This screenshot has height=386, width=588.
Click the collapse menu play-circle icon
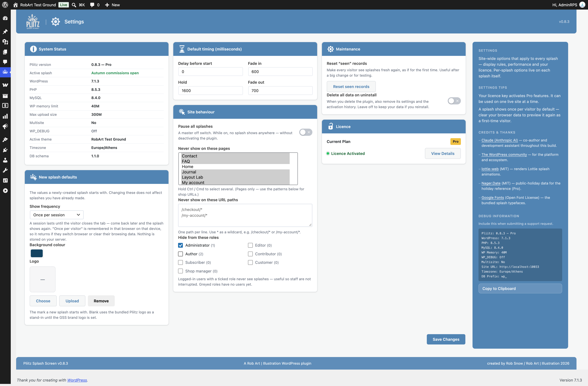pyautogui.click(x=5, y=190)
